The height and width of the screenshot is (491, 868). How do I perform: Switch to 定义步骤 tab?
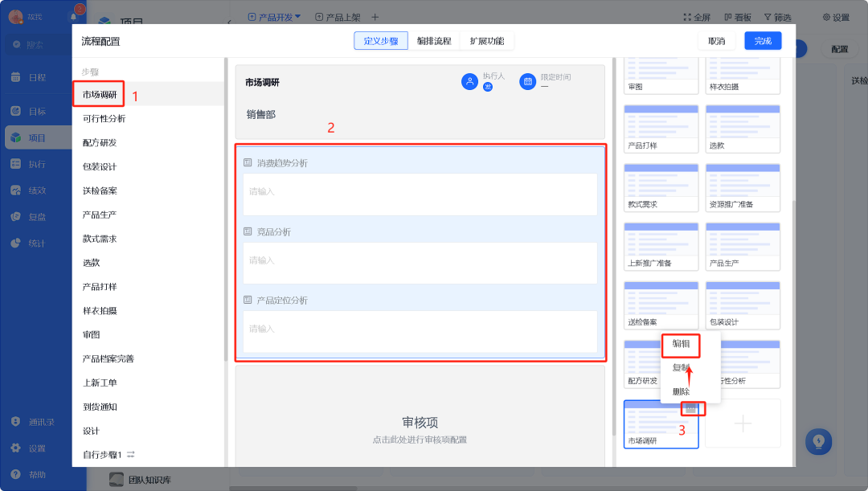(x=381, y=41)
